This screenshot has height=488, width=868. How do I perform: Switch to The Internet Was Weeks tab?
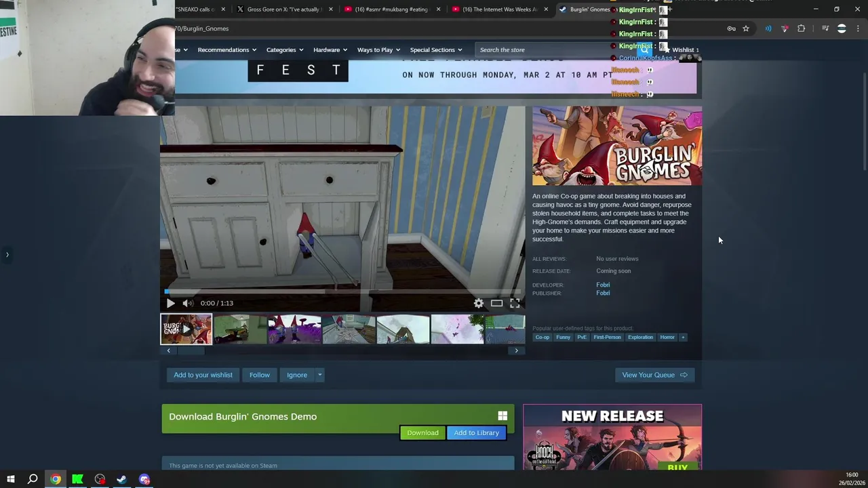click(x=499, y=9)
